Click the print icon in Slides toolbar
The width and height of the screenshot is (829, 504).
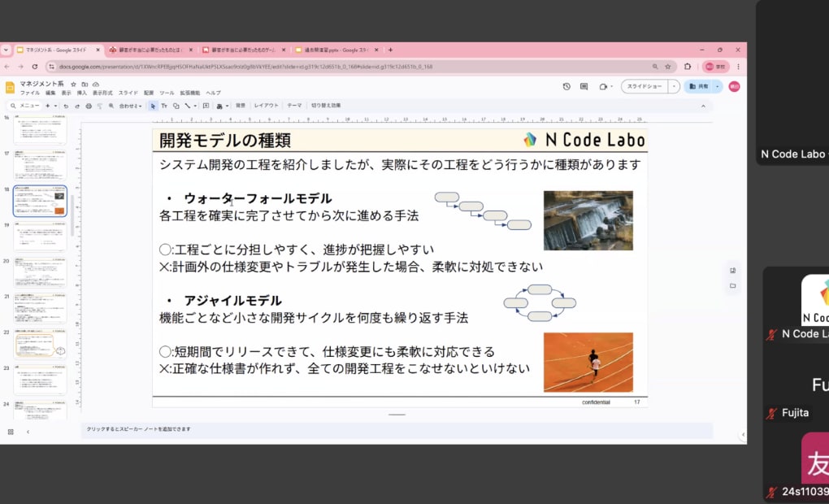tap(89, 106)
